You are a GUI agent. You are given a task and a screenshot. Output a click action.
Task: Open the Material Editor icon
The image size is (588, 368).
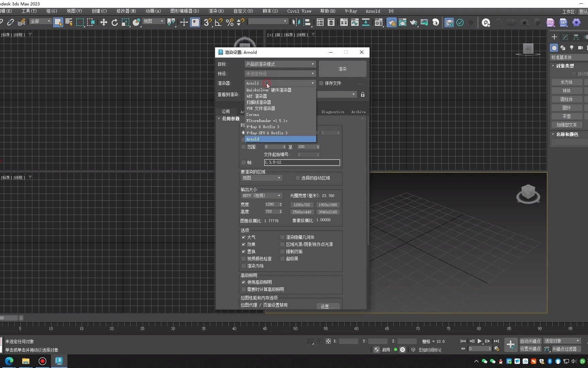[378, 22]
